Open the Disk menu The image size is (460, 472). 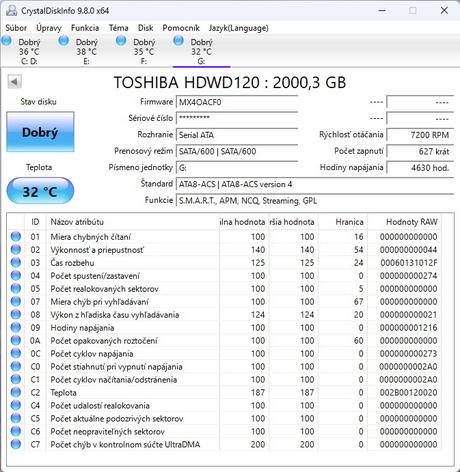pyautogui.click(x=146, y=28)
